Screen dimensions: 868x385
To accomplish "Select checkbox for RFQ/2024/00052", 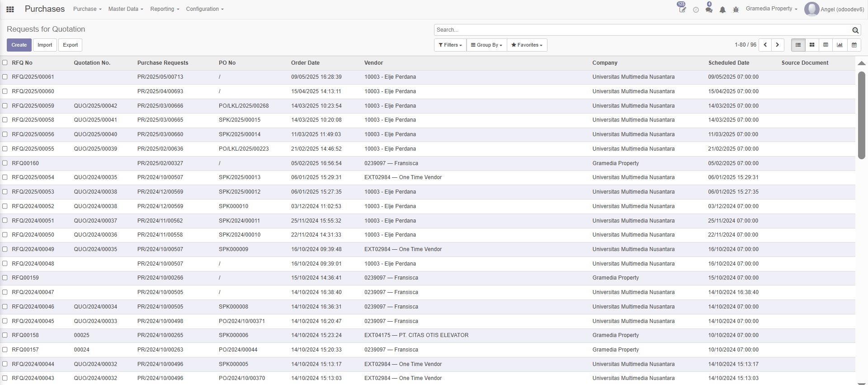I will [5, 206].
